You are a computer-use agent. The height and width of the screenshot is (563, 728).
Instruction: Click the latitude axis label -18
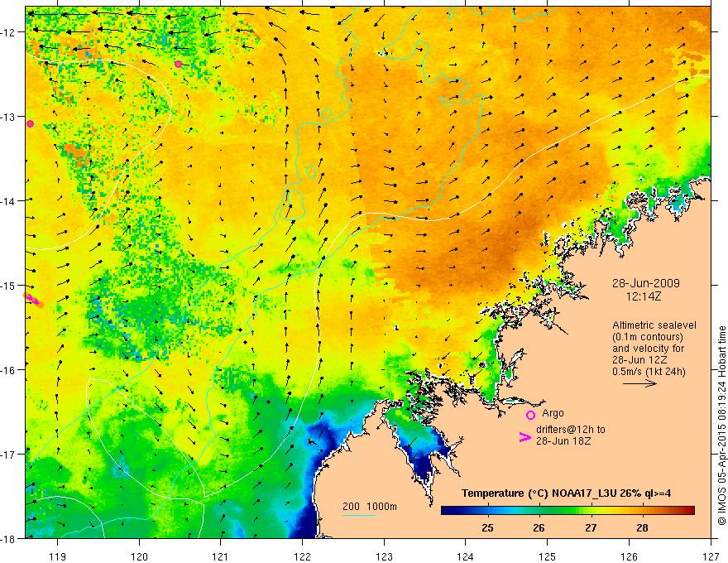[9, 538]
